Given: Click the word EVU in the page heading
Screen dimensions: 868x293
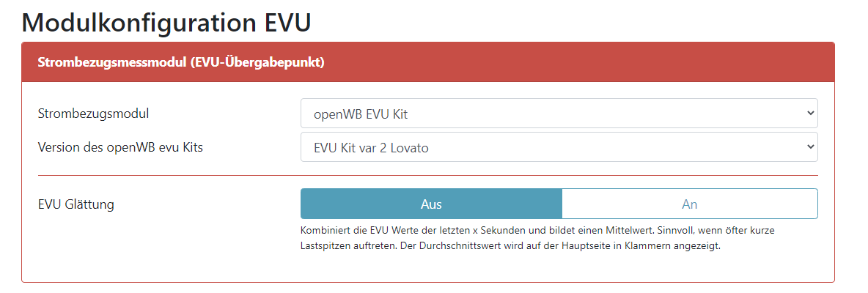Looking at the screenshot, I should [287, 22].
